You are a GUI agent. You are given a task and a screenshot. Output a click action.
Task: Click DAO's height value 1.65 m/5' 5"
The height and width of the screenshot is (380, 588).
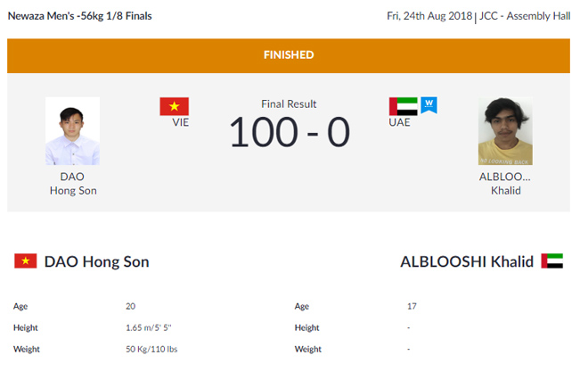pos(149,327)
